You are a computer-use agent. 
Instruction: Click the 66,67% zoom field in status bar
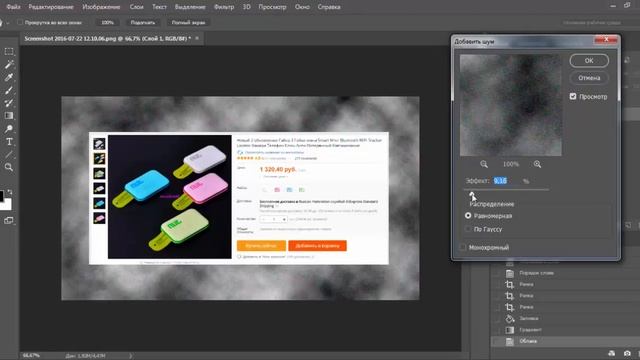point(31,356)
